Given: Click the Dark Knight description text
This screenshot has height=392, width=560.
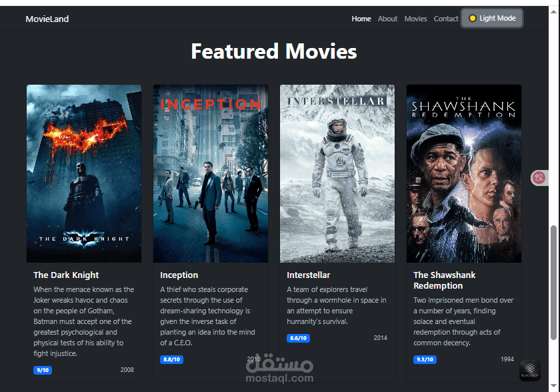Looking at the screenshot, I should 83,321.
